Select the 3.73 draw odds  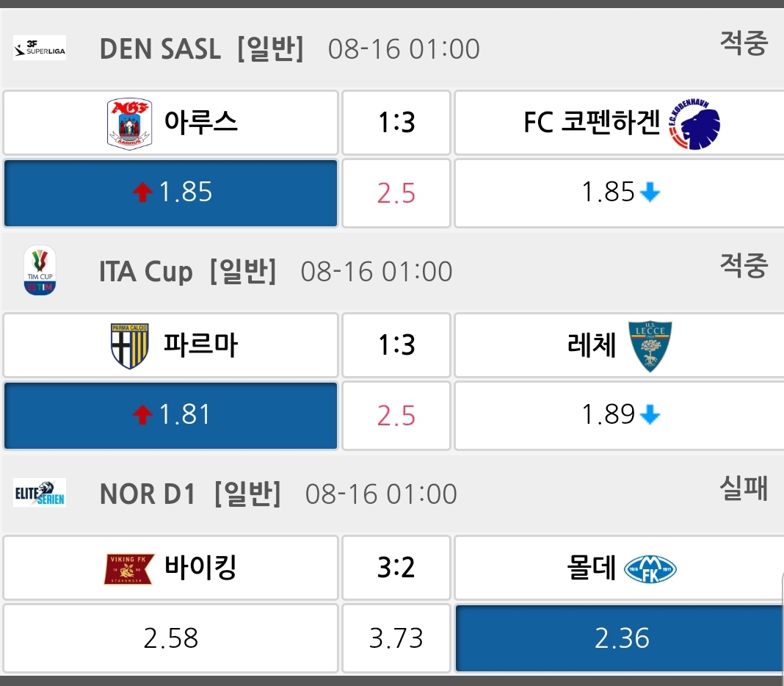[396, 638]
